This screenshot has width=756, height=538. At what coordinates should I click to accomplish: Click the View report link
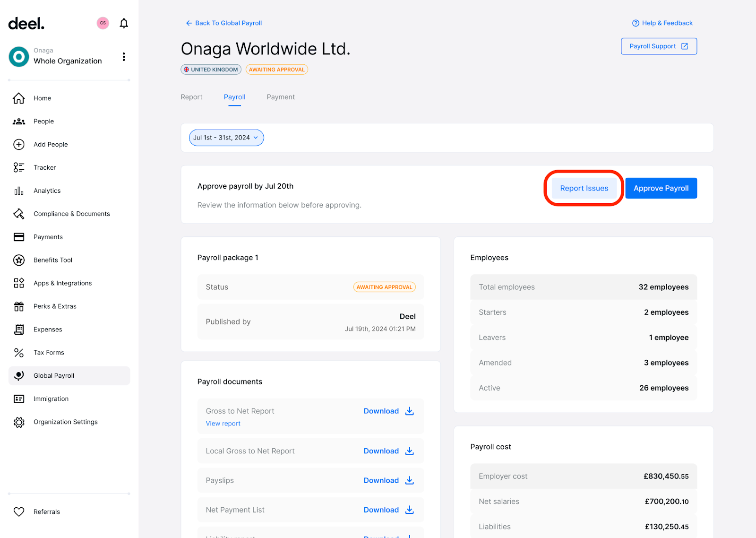pos(223,424)
